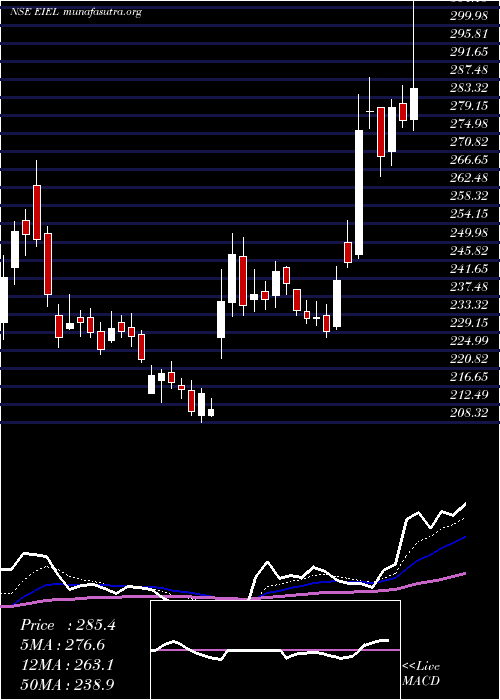Select the 266.65 price label
500x700 pixels.
pyautogui.click(x=468, y=160)
